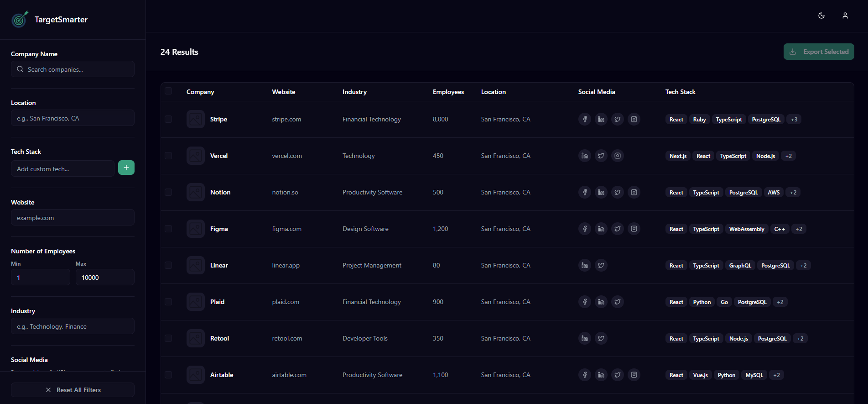Open Vercel's Twitter icon
Viewport: 868px width, 404px height.
[601, 156]
